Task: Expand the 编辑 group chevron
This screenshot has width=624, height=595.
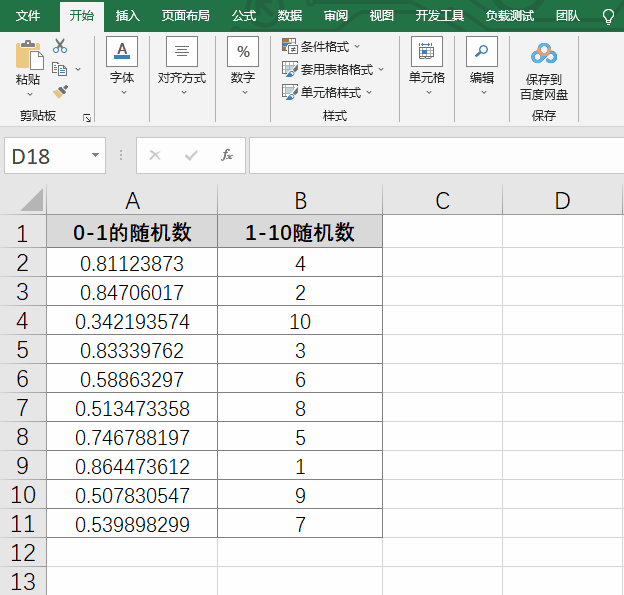Action: (x=484, y=92)
